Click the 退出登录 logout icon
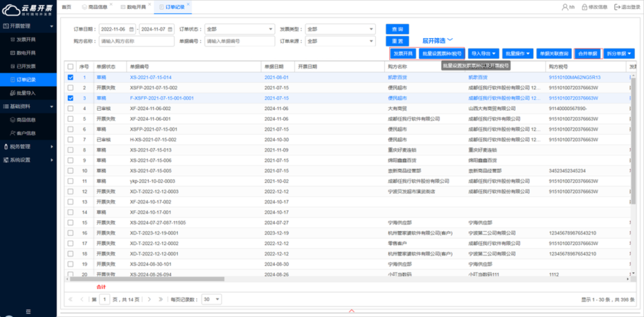 [x=618, y=7]
